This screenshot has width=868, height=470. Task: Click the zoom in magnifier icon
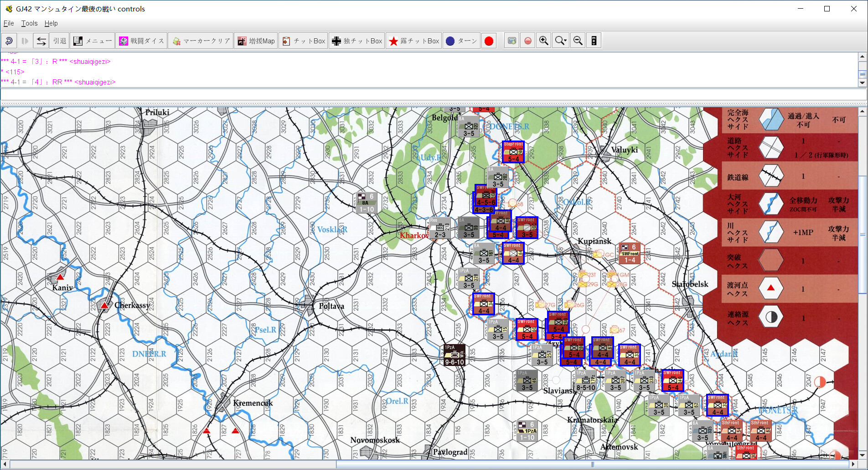543,41
